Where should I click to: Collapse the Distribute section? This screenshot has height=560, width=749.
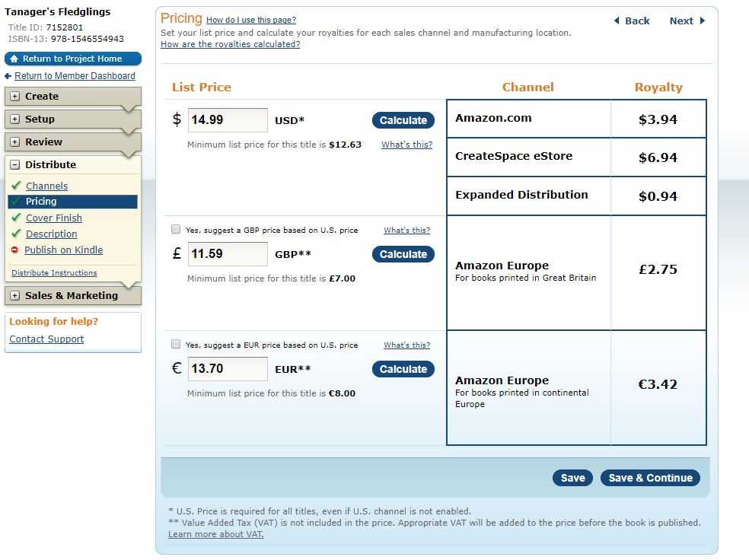15,165
